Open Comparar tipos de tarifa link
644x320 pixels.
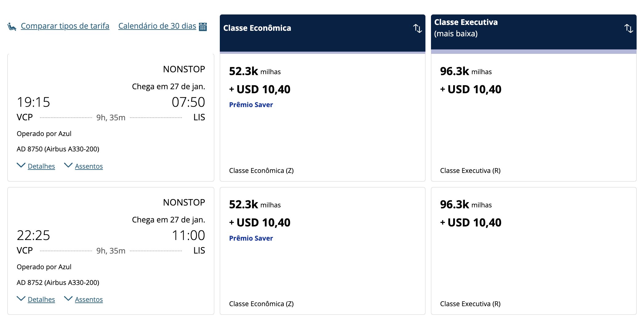point(65,26)
